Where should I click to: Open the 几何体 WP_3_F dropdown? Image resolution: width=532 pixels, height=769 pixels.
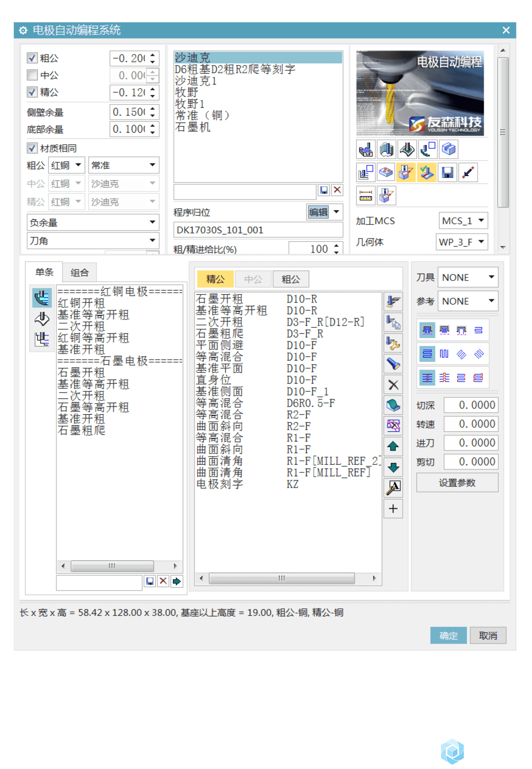pos(462,242)
